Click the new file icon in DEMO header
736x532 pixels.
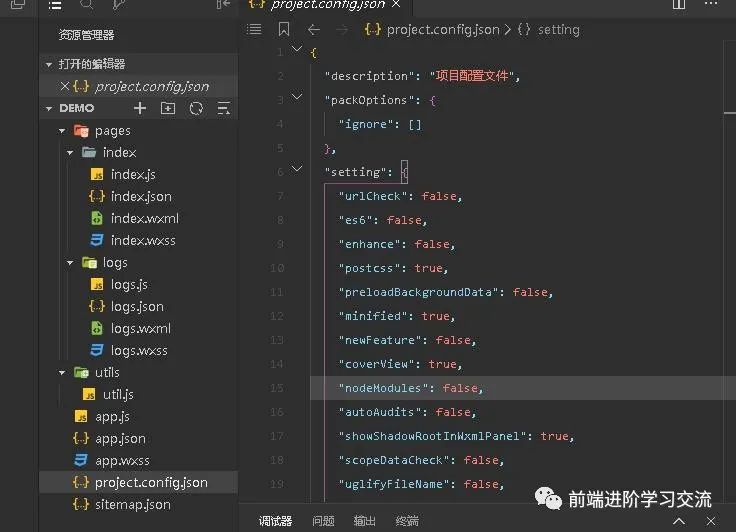tap(140, 108)
